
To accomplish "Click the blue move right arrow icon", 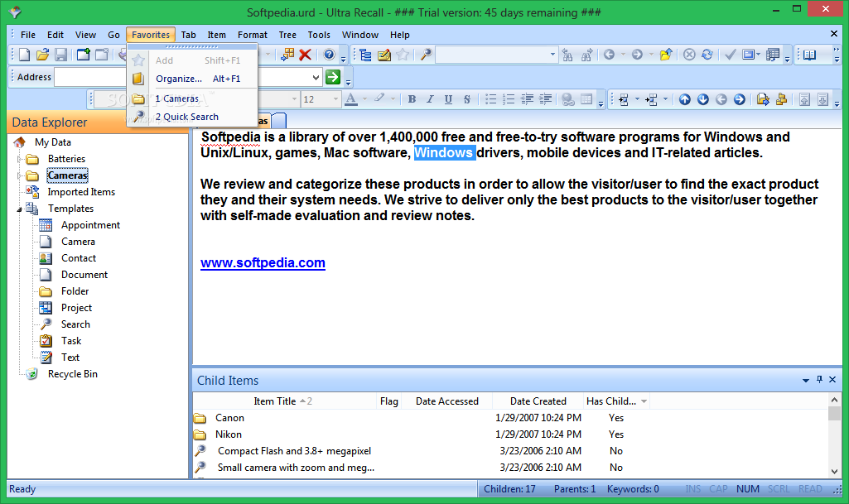I will pyautogui.click(x=740, y=99).
